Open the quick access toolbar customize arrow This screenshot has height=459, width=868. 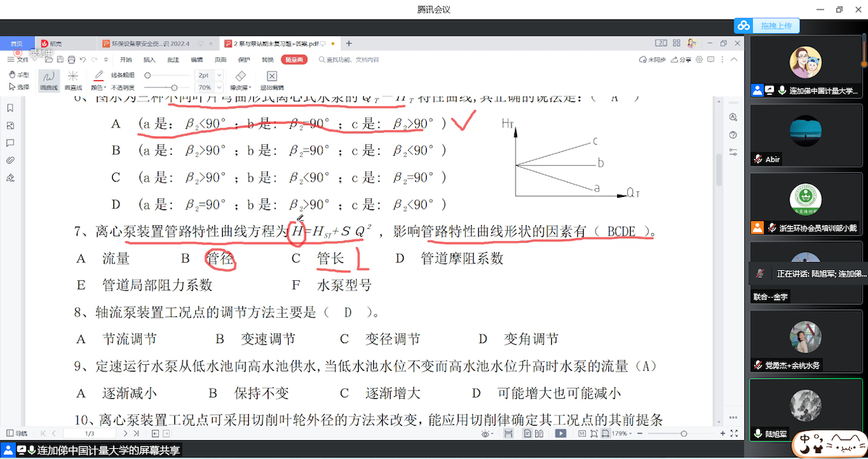pyautogui.click(x=106, y=59)
